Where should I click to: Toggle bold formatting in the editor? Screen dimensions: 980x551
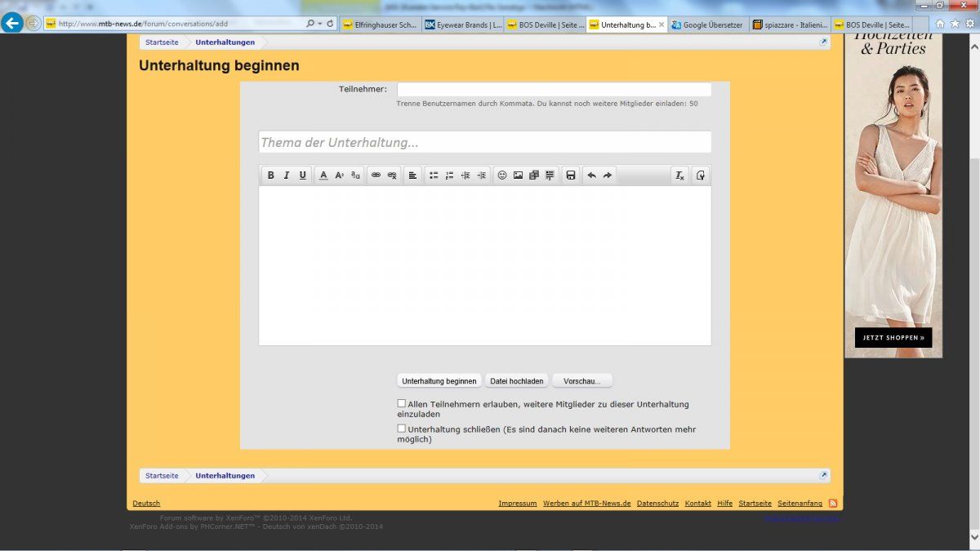pos(271,176)
